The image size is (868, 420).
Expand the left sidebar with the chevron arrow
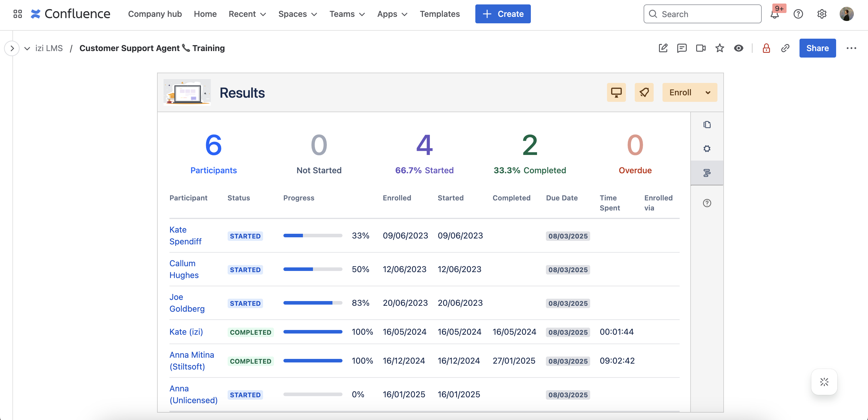(12, 48)
